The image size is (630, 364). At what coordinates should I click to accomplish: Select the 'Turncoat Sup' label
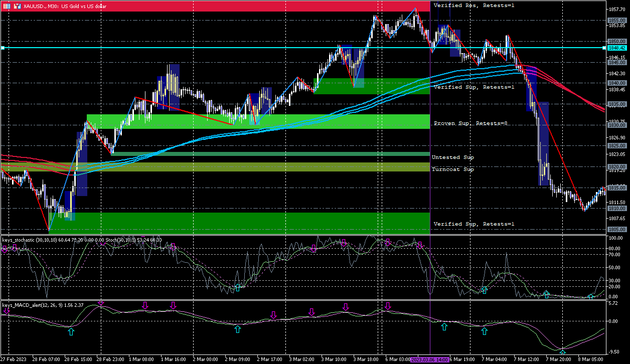(x=453, y=169)
